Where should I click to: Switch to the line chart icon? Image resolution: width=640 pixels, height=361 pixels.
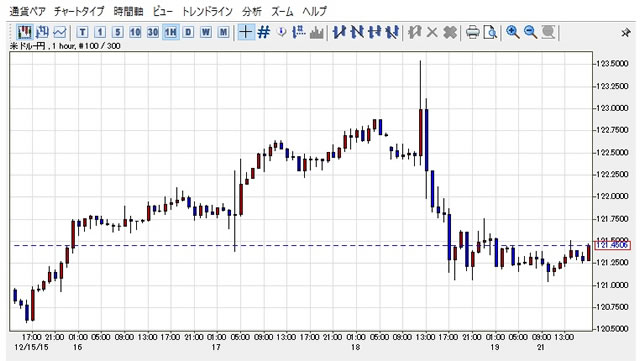click(x=60, y=32)
